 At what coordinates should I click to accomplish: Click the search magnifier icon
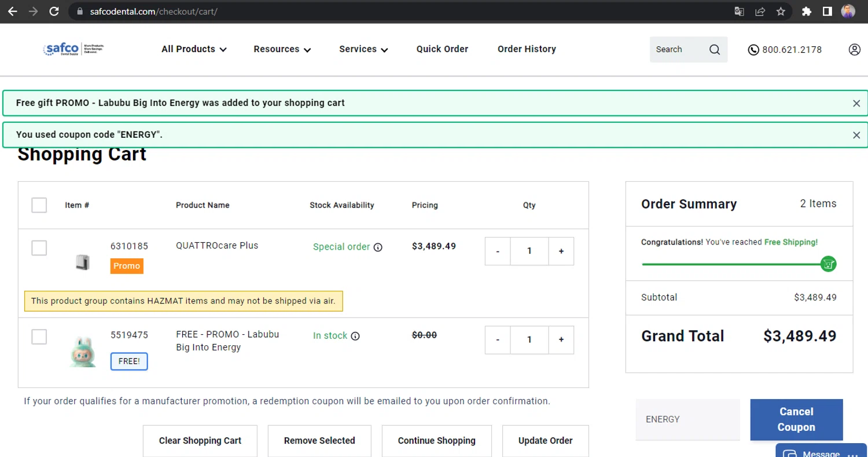pos(715,49)
